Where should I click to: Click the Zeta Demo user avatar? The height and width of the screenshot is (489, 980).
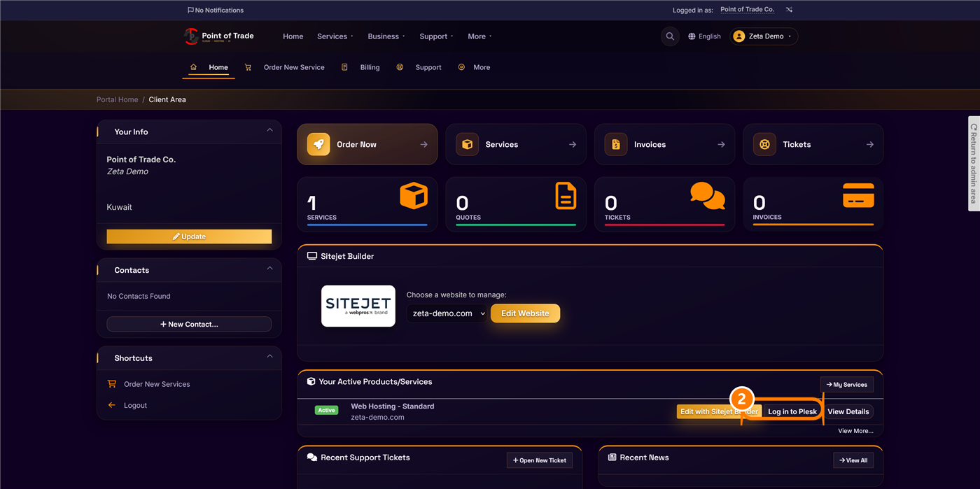739,36
